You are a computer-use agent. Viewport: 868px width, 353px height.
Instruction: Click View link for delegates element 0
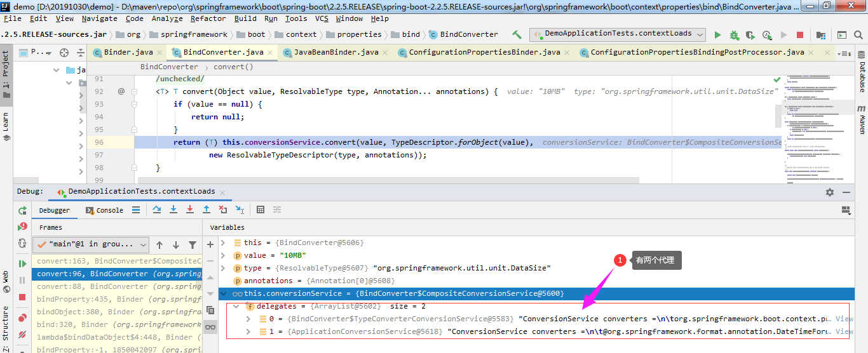(x=844, y=319)
